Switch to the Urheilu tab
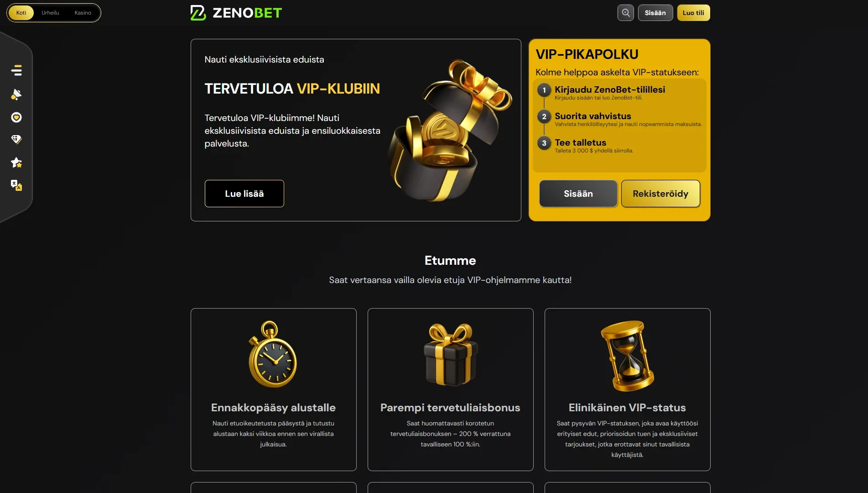This screenshot has width=868, height=493. pos(50,13)
